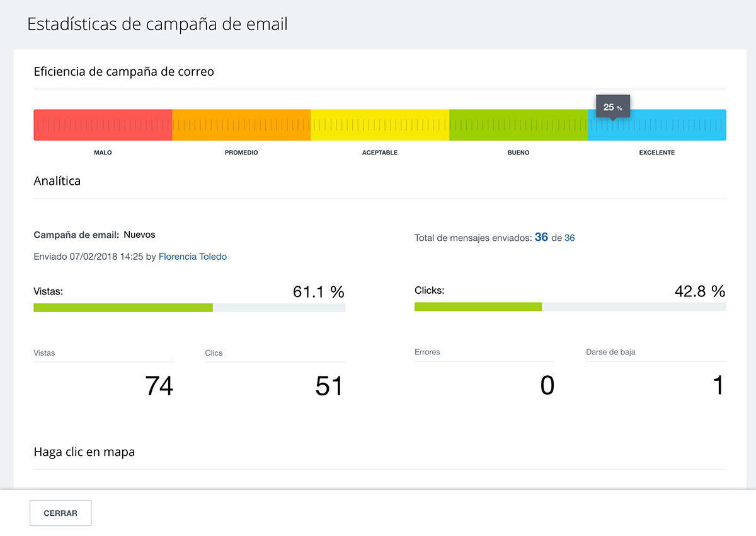
Task: Open Florencia Toledo's profile link
Action: 192,257
